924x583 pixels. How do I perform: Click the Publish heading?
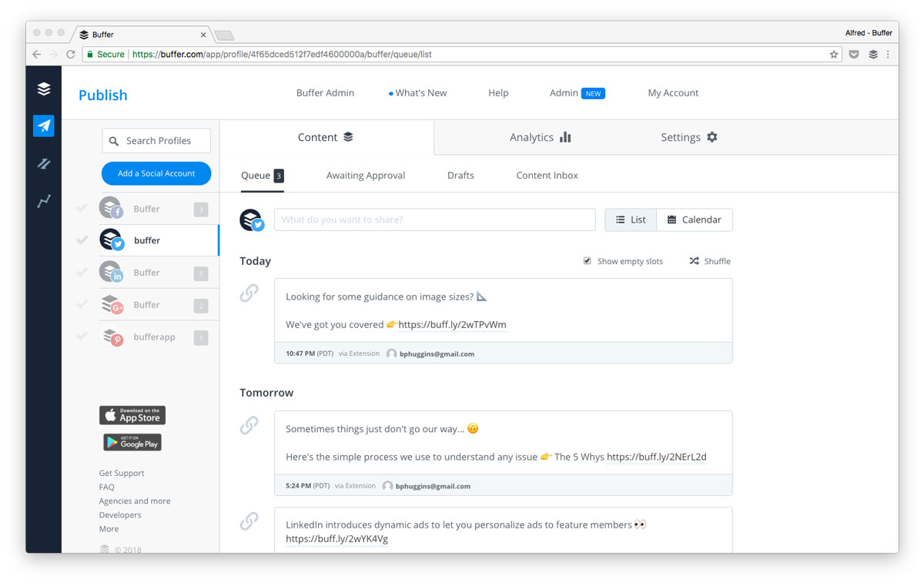[x=102, y=95]
